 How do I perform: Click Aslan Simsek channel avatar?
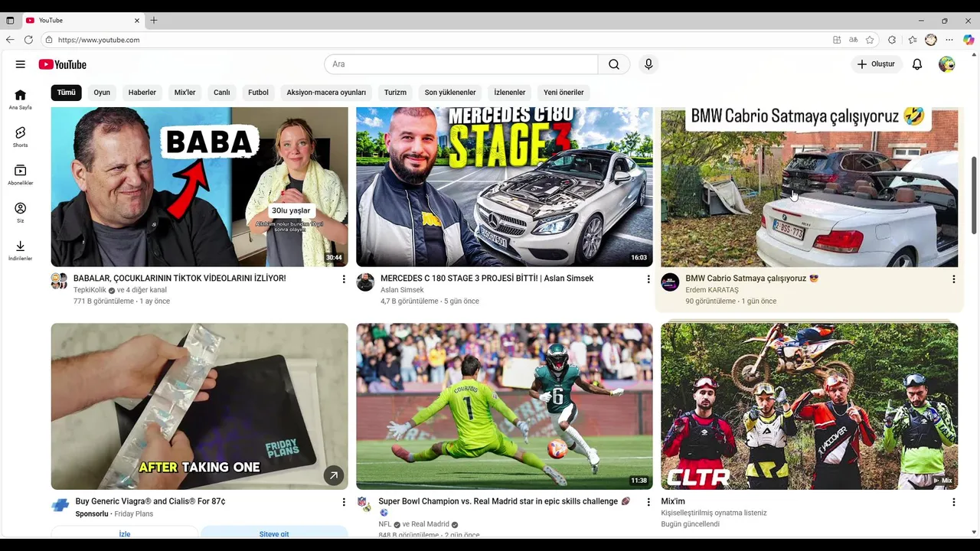pos(365,282)
